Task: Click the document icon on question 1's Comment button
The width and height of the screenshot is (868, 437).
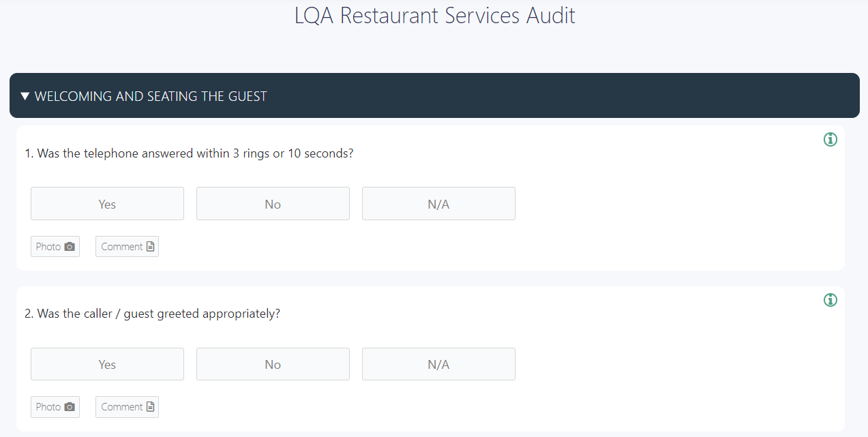Action: click(x=151, y=246)
